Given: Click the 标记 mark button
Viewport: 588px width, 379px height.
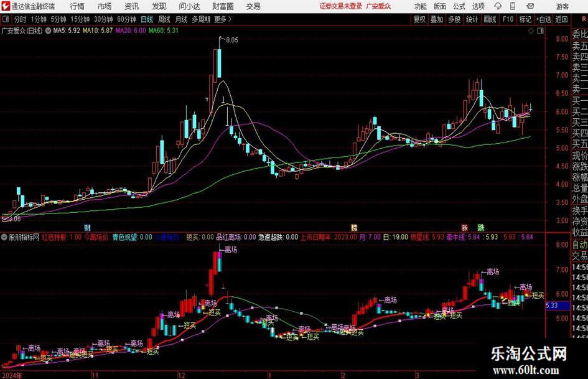Looking at the screenshot, I should 525,19.
